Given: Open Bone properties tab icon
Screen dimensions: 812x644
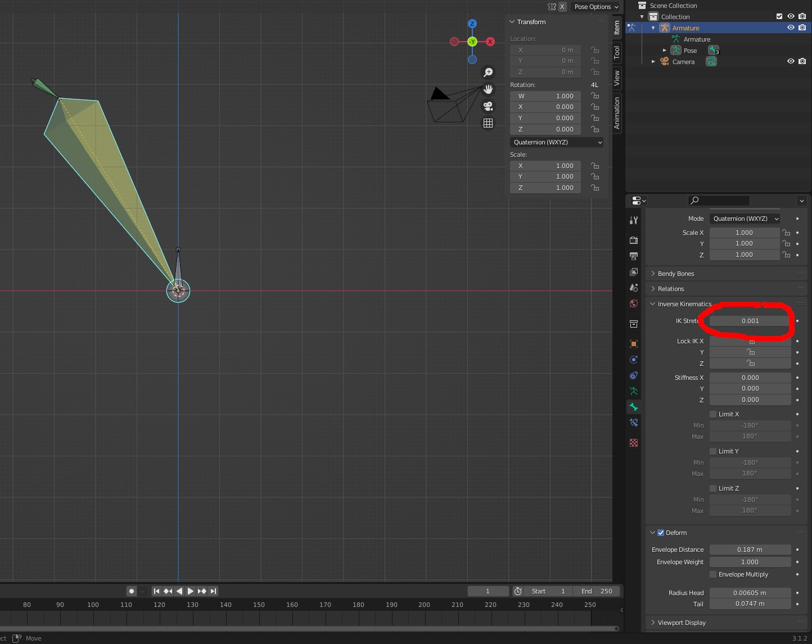Looking at the screenshot, I should tap(634, 407).
